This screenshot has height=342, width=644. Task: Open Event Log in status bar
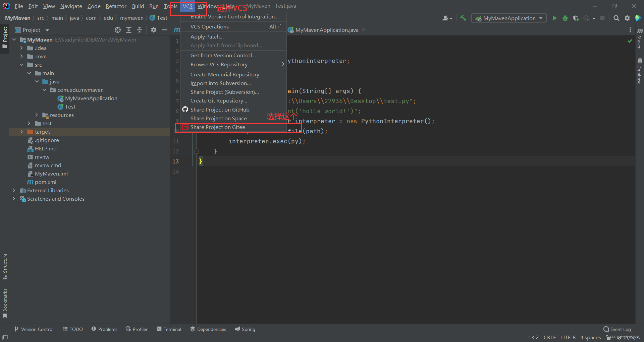[617, 329]
